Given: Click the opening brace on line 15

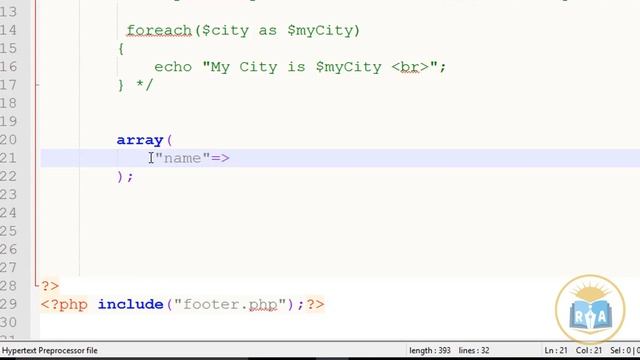Looking at the screenshot, I should tap(121, 49).
